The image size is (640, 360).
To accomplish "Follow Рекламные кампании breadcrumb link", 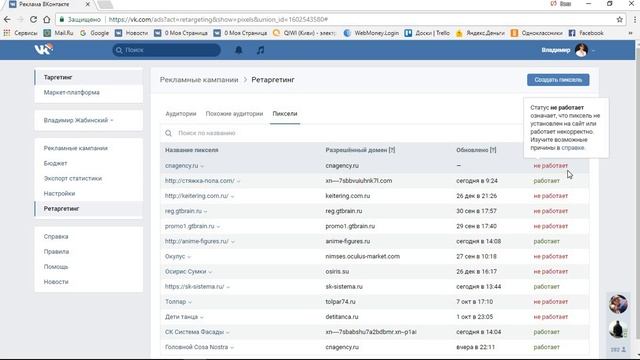I will pyautogui.click(x=199, y=80).
